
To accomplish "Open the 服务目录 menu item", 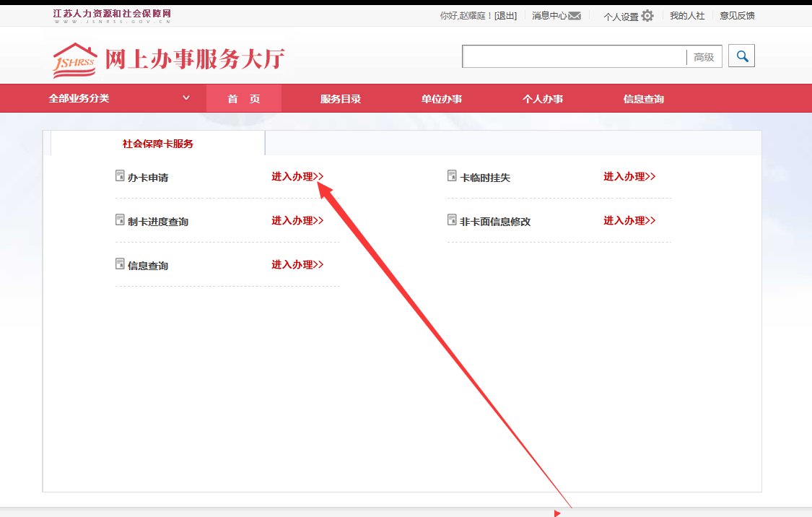I will point(339,97).
